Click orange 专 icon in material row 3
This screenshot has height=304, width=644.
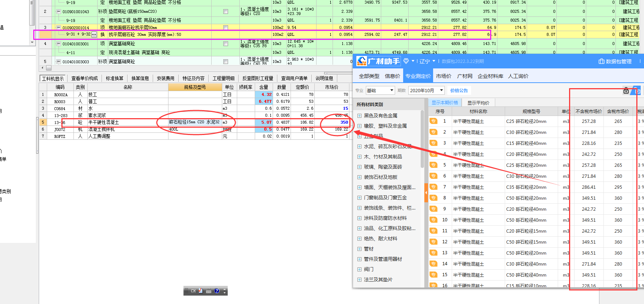(x=433, y=143)
